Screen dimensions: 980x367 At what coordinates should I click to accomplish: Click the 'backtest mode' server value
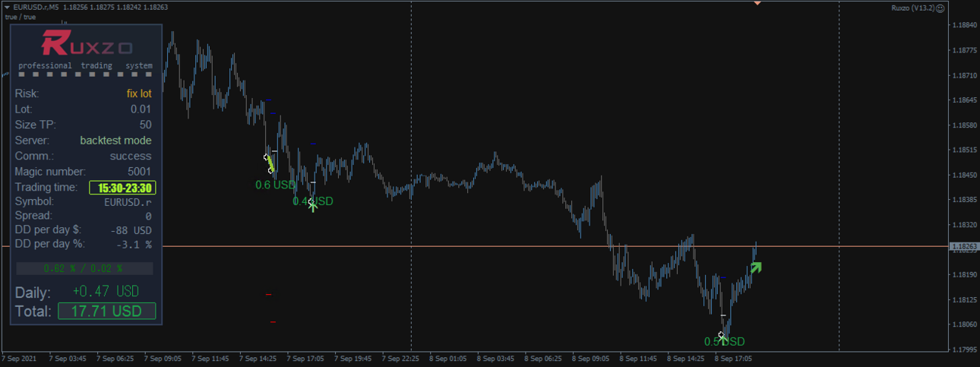[115, 141]
